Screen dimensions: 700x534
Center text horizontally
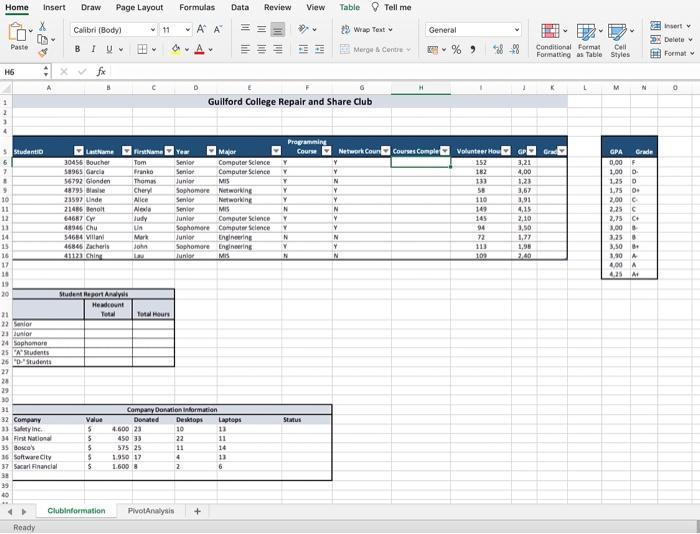pos(262,49)
